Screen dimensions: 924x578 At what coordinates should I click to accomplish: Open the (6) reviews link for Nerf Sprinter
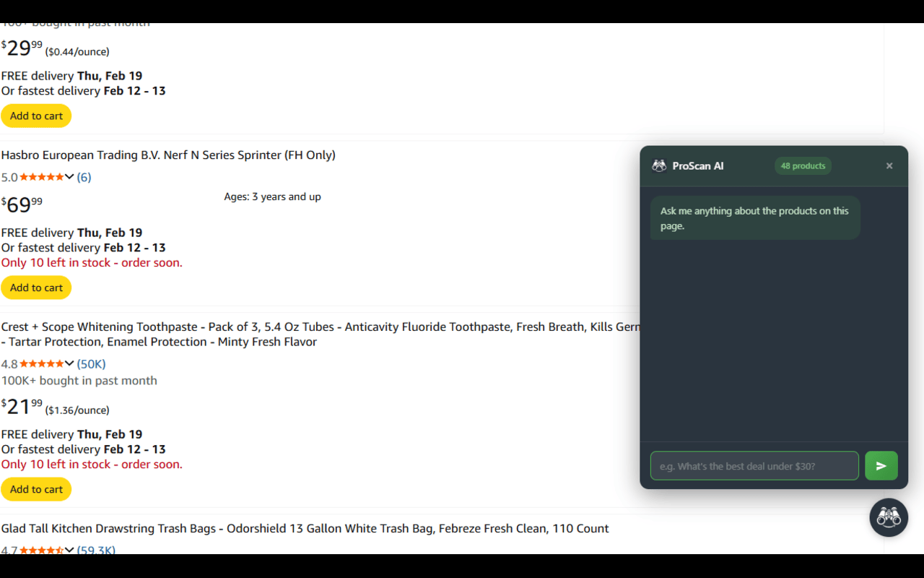point(84,177)
